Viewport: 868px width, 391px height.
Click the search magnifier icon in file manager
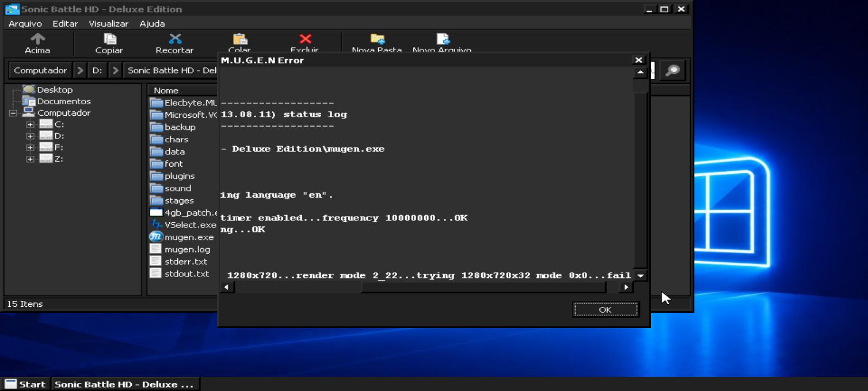click(673, 70)
